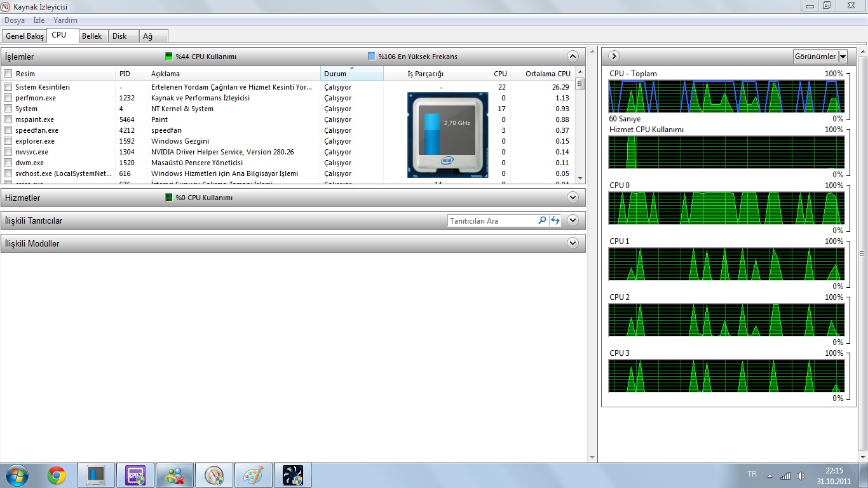The width and height of the screenshot is (868, 488).
Task: Switch to CPU-Z in the taskbar
Action: (135, 475)
